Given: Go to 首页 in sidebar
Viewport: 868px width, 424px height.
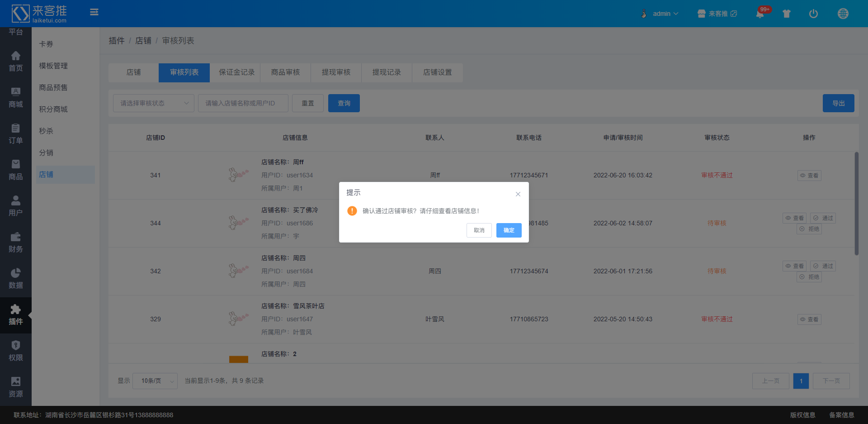Looking at the screenshot, I should [16, 62].
